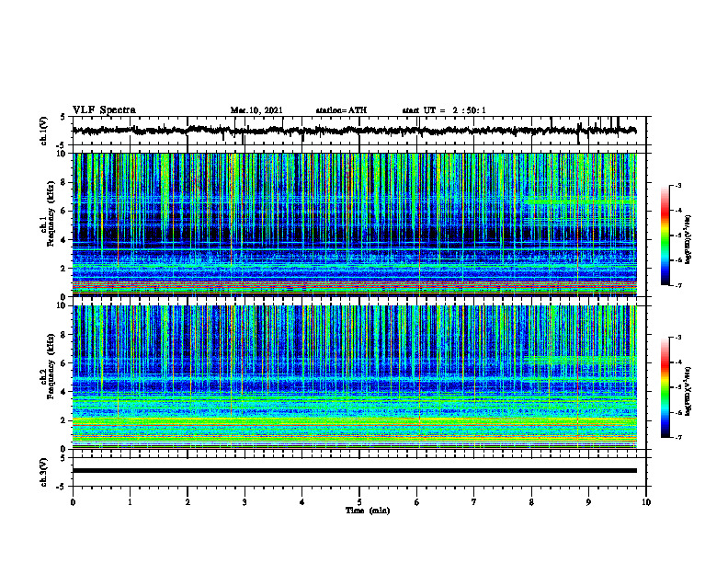Click the ch.1 colorbar log(PSD) unit label

pos(688,240)
